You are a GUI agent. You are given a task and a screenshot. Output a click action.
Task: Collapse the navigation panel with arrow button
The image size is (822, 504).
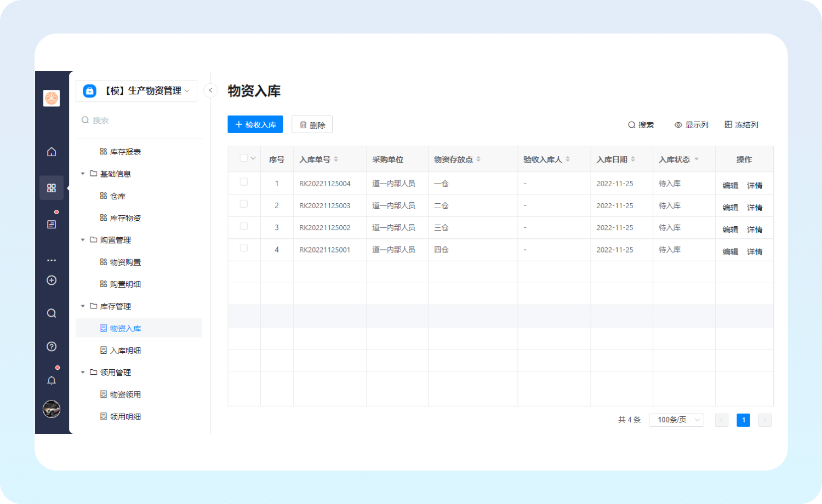coord(210,90)
